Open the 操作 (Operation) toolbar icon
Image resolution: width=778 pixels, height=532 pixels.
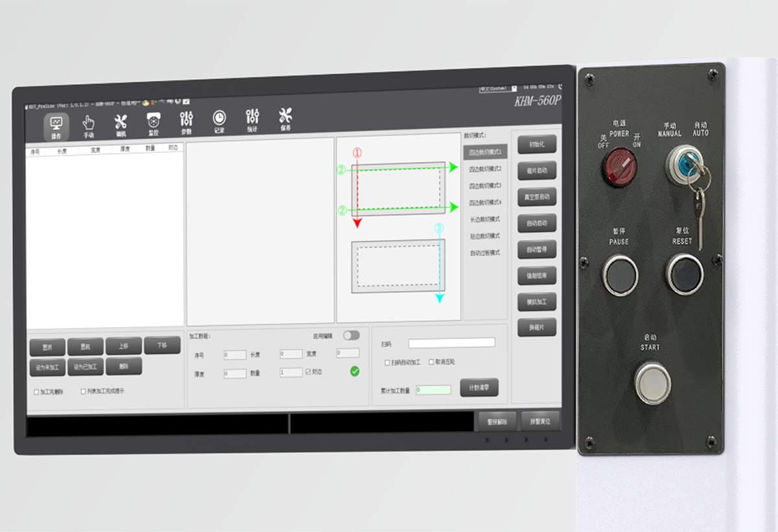(56, 125)
